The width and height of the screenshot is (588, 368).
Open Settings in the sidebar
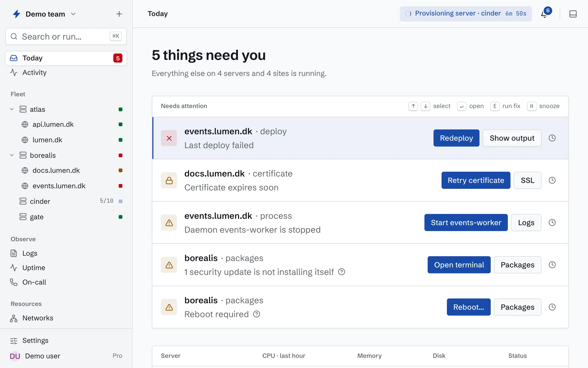click(x=66, y=340)
